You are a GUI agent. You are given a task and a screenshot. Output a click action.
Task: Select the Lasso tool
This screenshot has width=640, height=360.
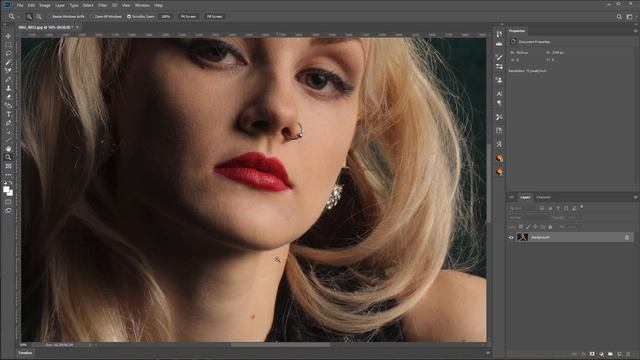tap(8, 53)
